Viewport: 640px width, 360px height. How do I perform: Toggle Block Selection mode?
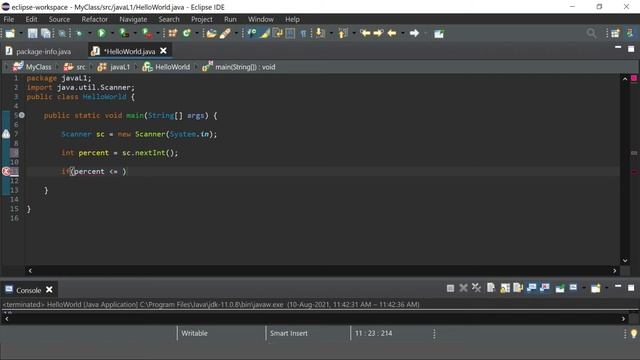tap(290, 33)
